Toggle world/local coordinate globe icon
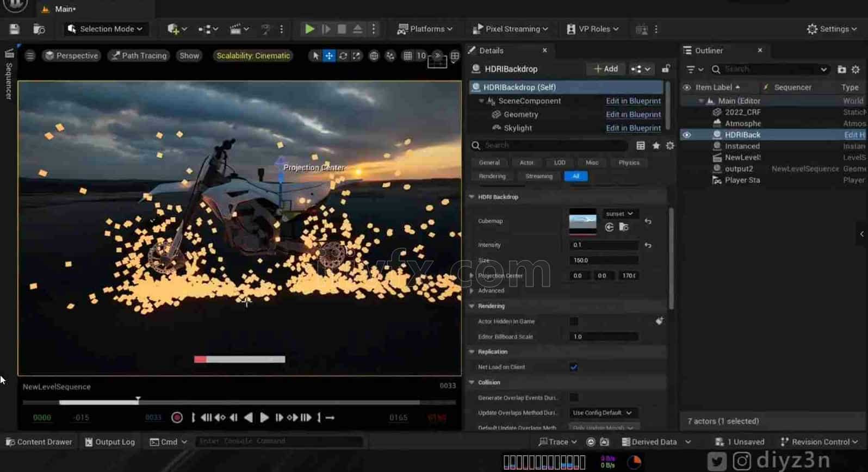This screenshot has width=868, height=472. click(x=374, y=55)
